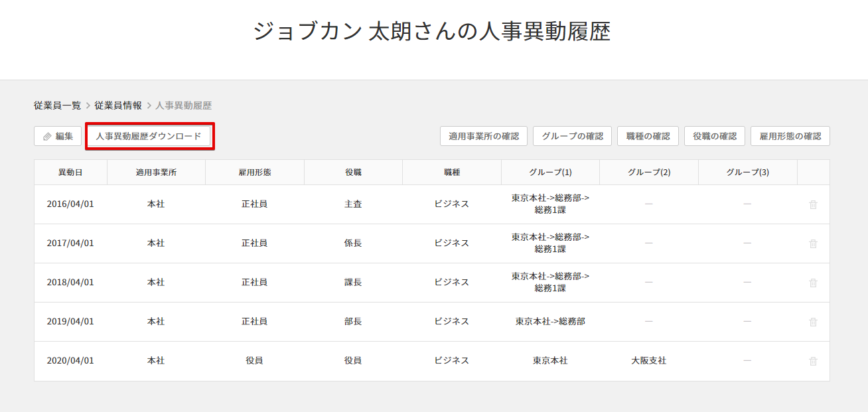Click the 2020/04/01 date cell
Screen dimensions: 868x412
click(70, 361)
